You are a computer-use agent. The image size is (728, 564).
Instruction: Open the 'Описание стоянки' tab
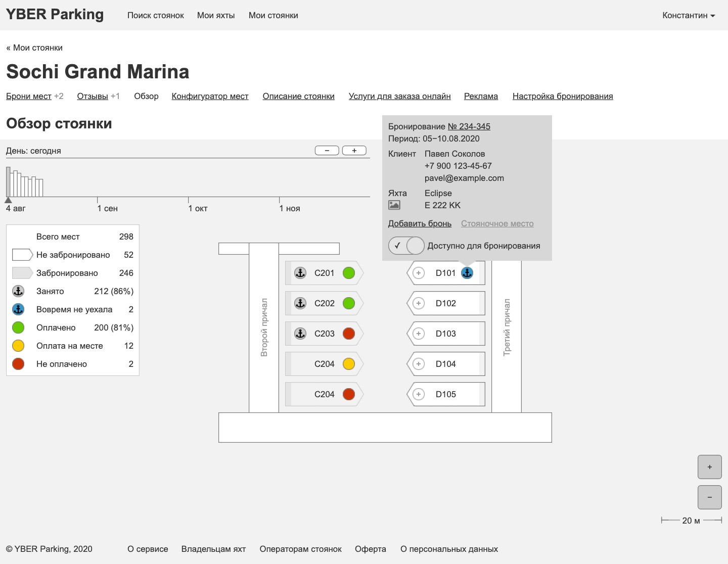click(298, 96)
